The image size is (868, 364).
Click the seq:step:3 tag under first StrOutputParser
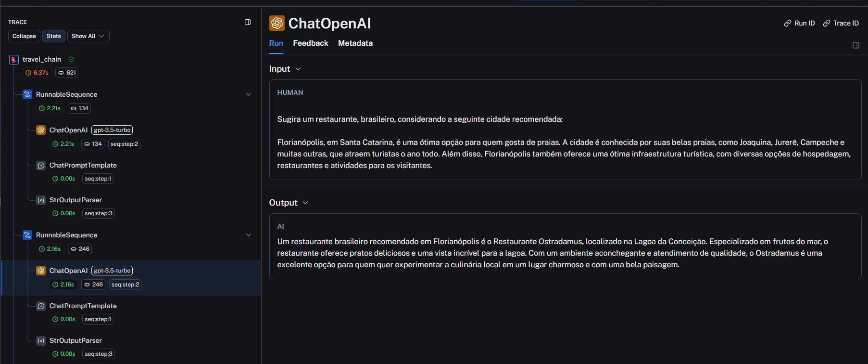(x=99, y=213)
